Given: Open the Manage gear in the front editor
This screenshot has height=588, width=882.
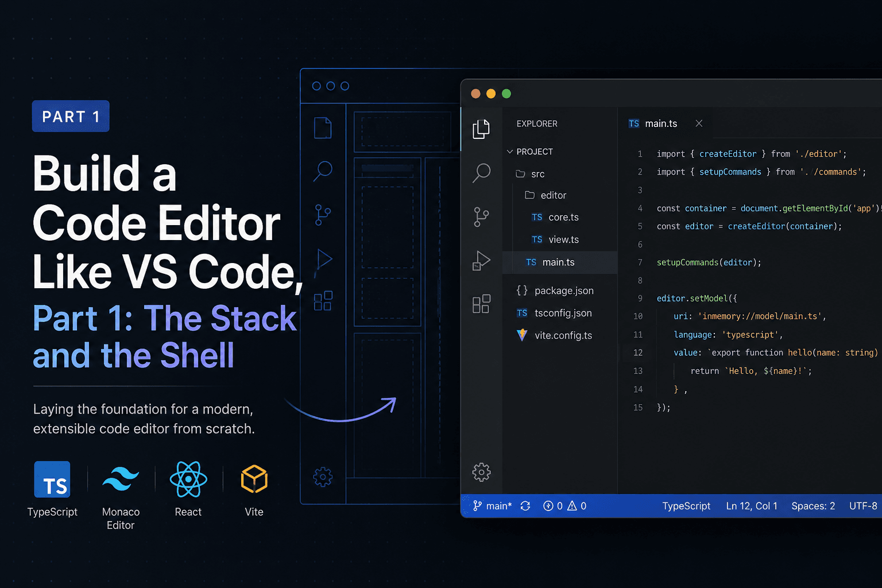Looking at the screenshot, I should (x=481, y=472).
